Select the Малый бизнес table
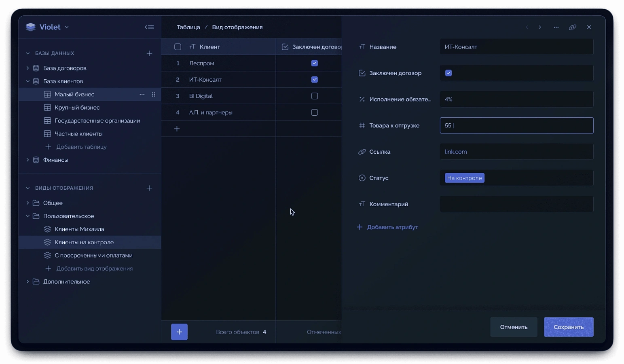Image resolution: width=624 pixels, height=364 pixels. point(90,94)
